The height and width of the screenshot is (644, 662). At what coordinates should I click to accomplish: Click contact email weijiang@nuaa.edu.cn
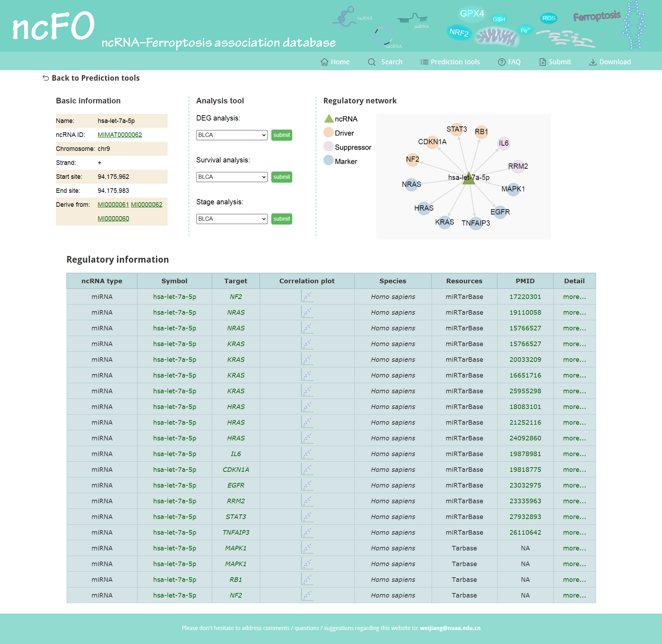(x=450, y=628)
